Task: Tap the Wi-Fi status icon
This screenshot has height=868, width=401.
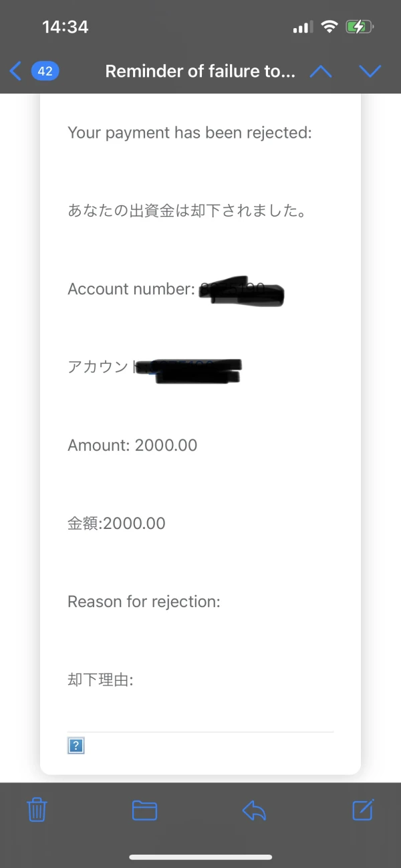Action: 329,27
